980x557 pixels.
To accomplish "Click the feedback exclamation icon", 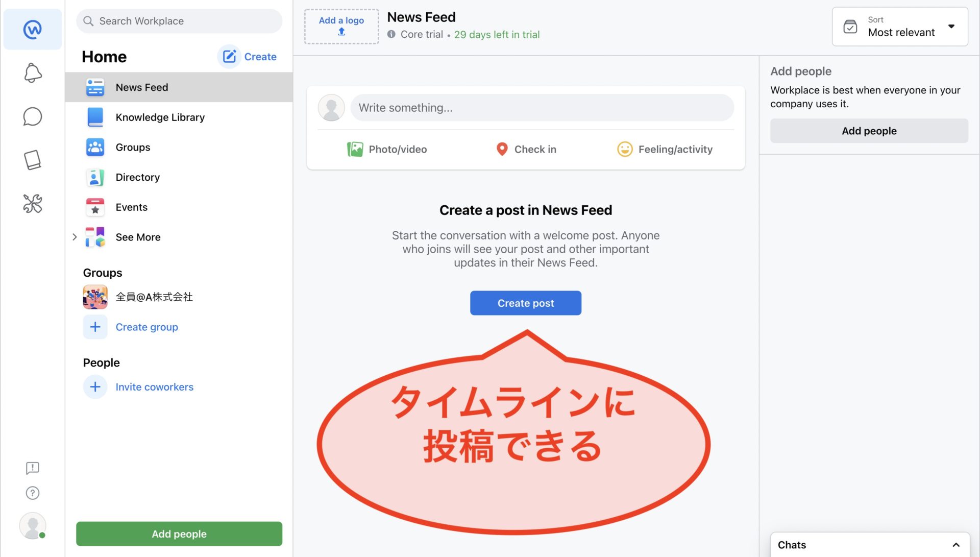I will 33,468.
